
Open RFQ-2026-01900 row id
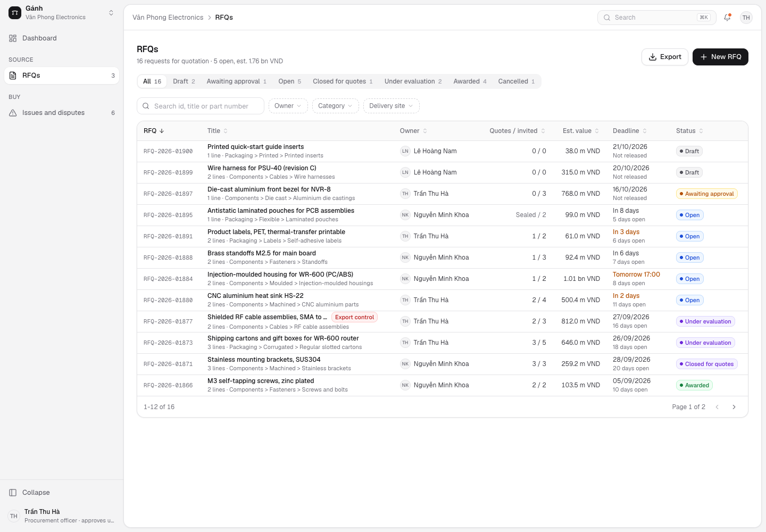(168, 152)
